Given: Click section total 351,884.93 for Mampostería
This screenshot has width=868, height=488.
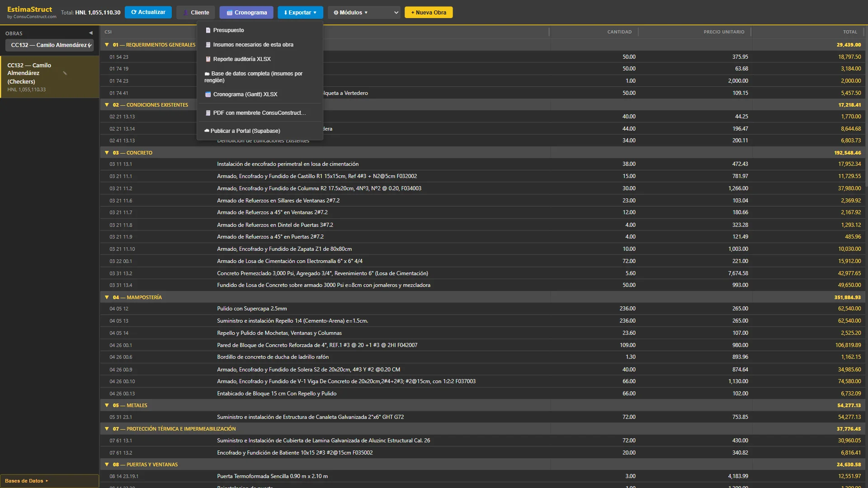Looking at the screenshot, I should click(848, 297).
